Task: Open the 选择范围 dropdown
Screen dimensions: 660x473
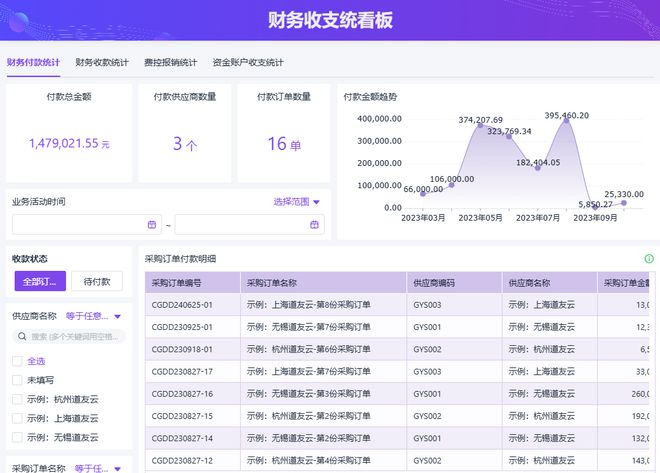Action: point(296,202)
